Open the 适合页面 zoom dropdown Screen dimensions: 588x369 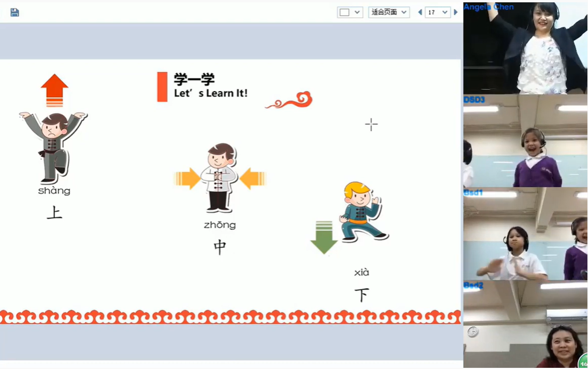389,12
